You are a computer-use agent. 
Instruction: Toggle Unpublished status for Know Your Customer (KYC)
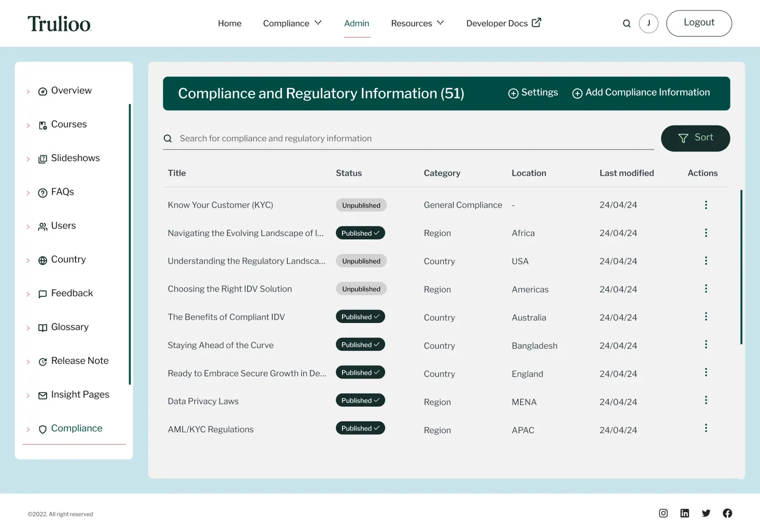click(x=361, y=205)
